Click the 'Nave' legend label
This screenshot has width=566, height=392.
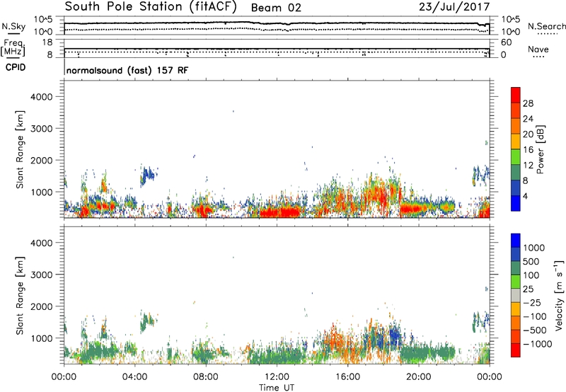coord(538,50)
